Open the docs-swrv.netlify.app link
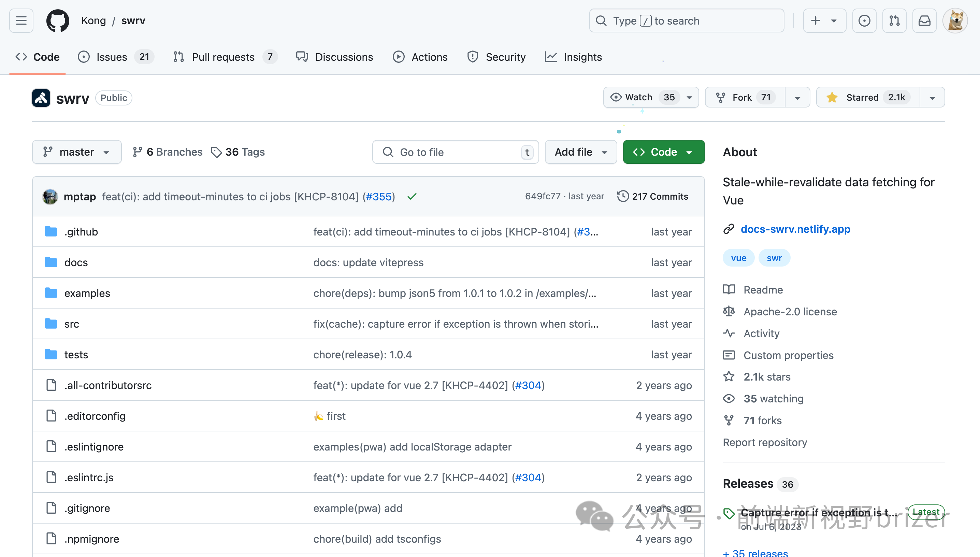Screen dimensions: 980x557 [x=795, y=229]
